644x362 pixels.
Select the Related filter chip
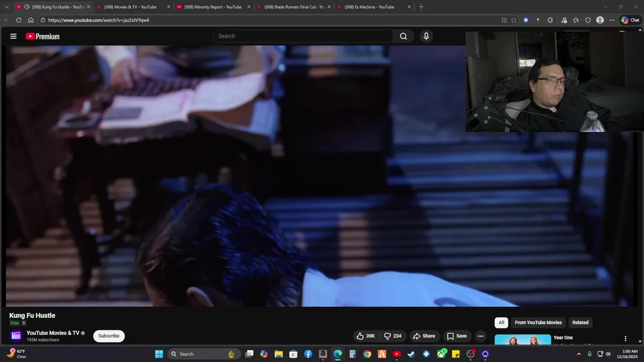pos(580,322)
